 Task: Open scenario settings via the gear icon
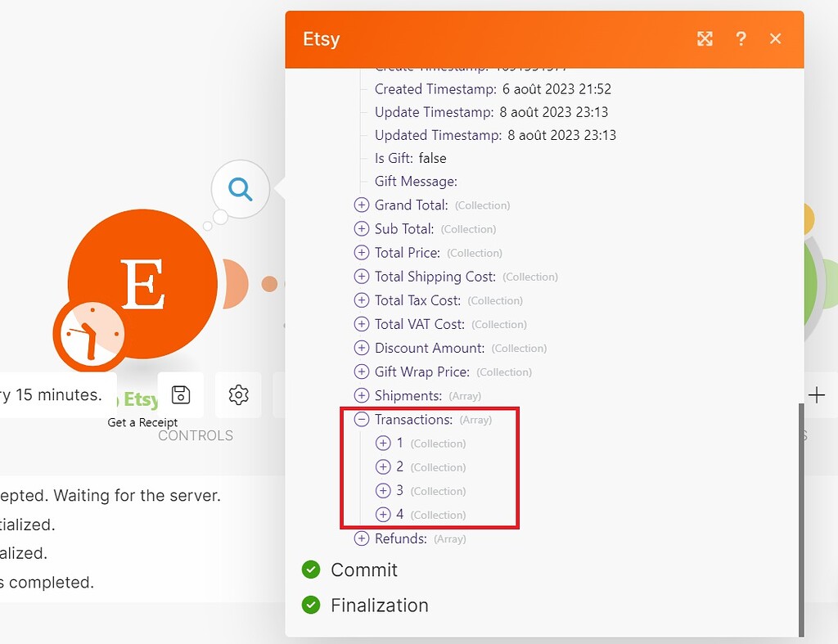[x=237, y=394]
